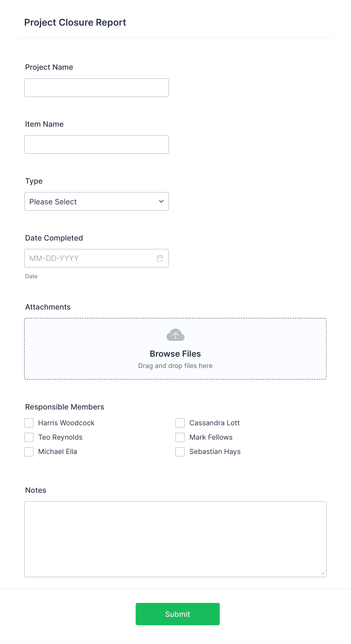Tick the Teo Reynolds checkbox

(x=29, y=437)
